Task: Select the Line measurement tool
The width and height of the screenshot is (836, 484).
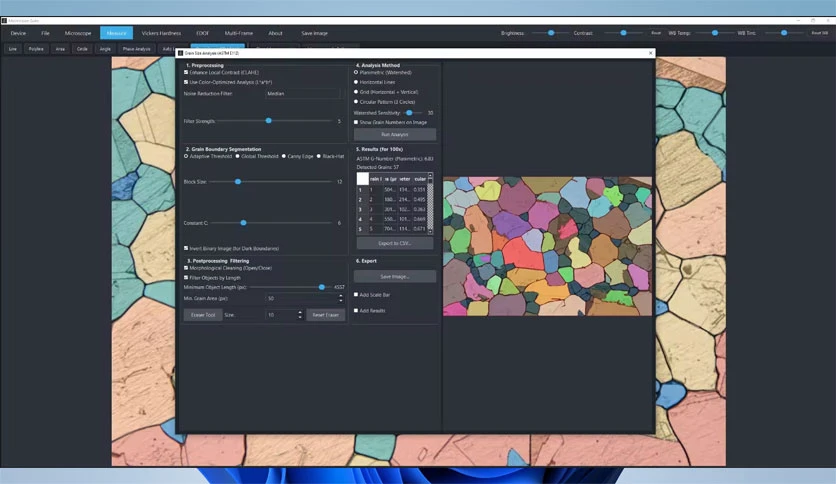Action: click(x=13, y=49)
